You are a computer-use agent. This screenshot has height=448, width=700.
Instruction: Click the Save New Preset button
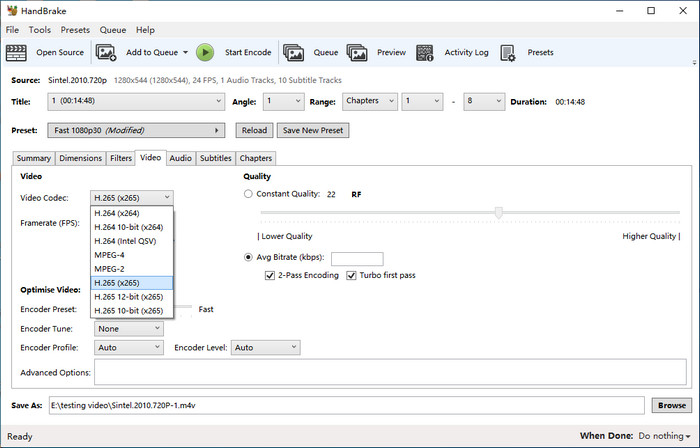click(313, 130)
